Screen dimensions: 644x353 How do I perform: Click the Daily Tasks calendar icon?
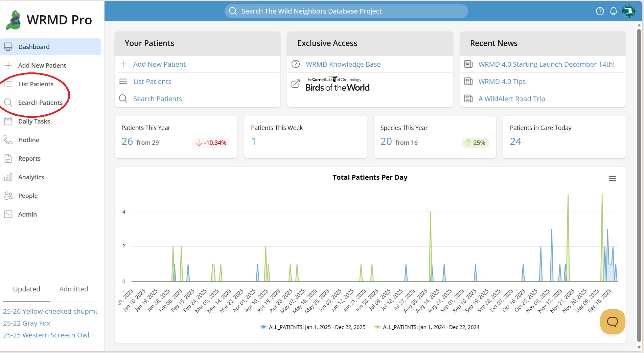coord(8,121)
